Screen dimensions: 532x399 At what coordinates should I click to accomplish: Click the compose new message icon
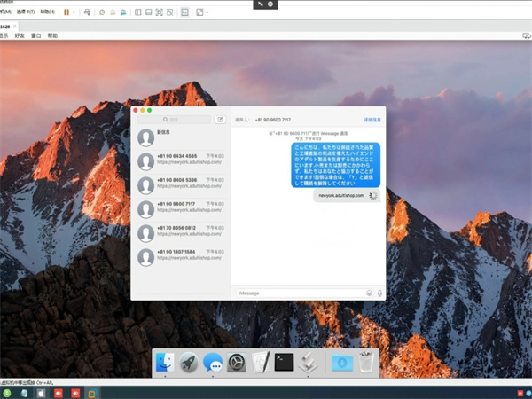(x=220, y=119)
